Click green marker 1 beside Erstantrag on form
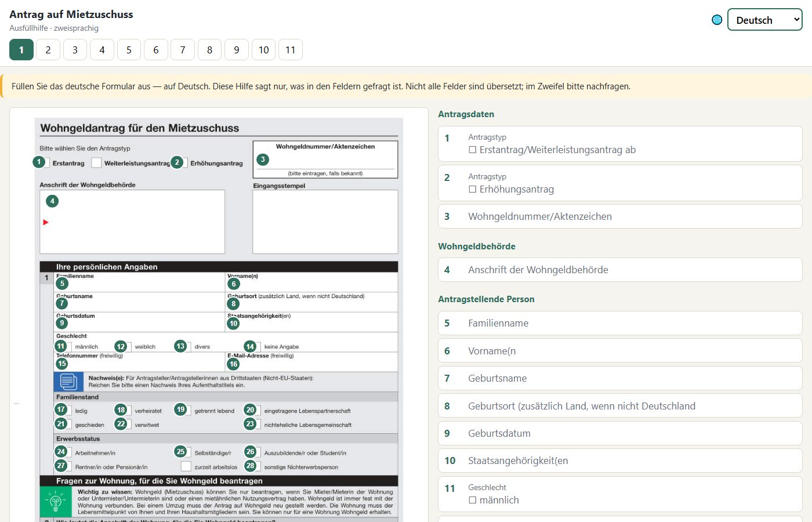 (39, 162)
